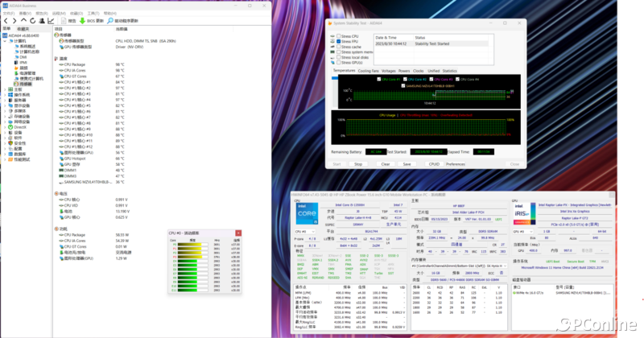644x338 pixels.
Task: Open the report document icon in toolbar
Action: pos(64,21)
